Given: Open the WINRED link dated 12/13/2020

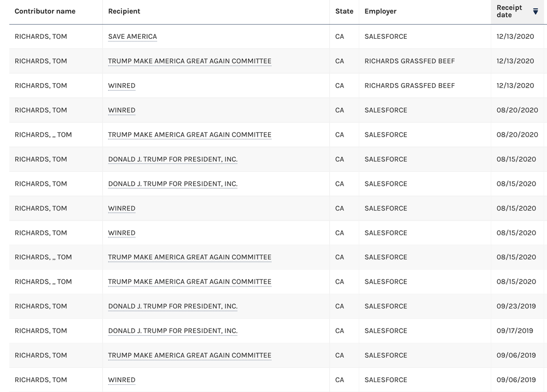Looking at the screenshot, I should click(x=122, y=85).
